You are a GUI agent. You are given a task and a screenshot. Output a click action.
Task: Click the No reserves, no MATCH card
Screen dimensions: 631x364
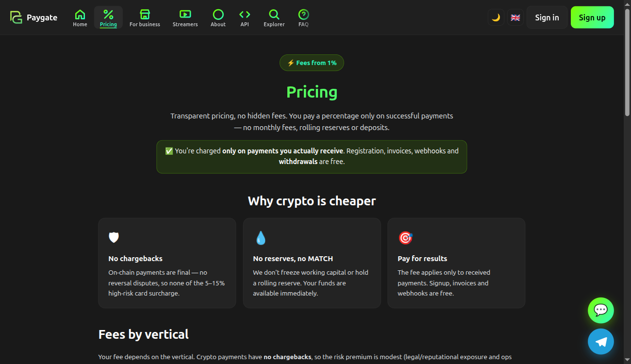point(312,263)
